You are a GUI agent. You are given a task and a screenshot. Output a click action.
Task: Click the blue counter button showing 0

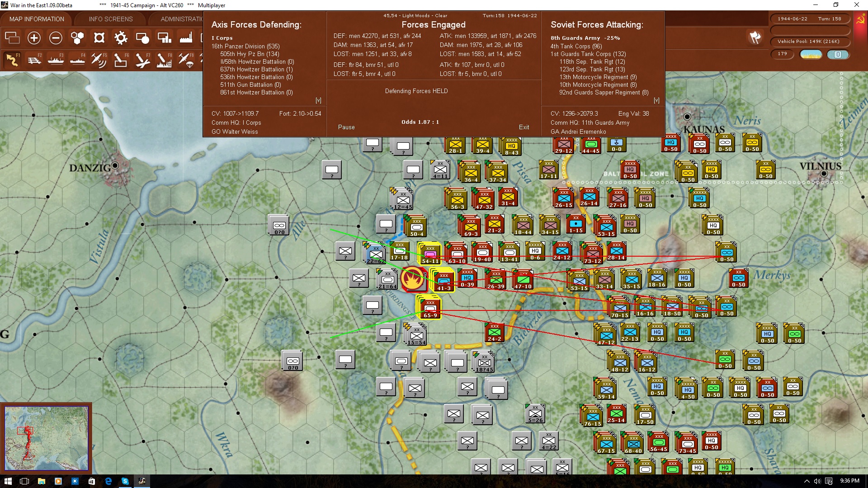coord(838,54)
